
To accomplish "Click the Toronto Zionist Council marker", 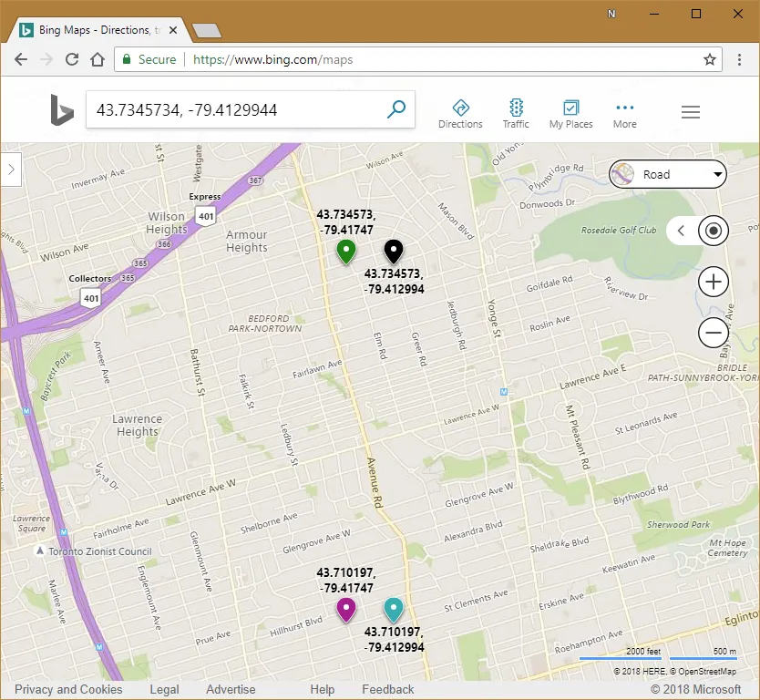I will pyautogui.click(x=40, y=551).
